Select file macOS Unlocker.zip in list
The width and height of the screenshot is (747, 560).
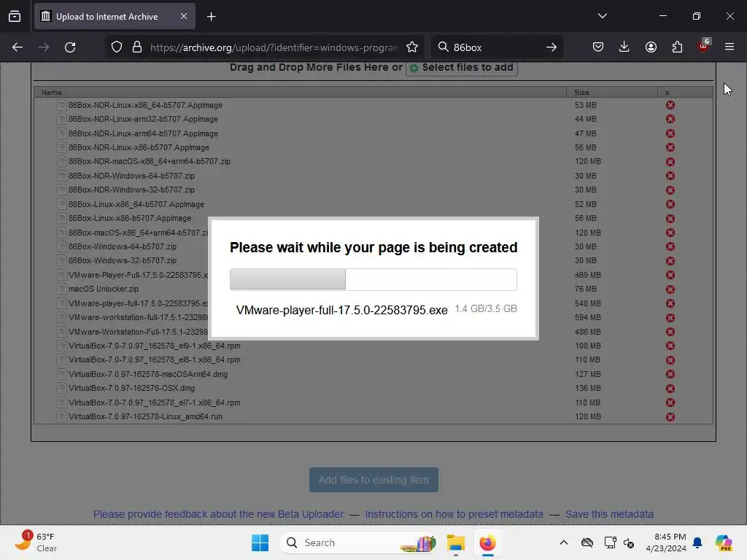click(x=104, y=289)
